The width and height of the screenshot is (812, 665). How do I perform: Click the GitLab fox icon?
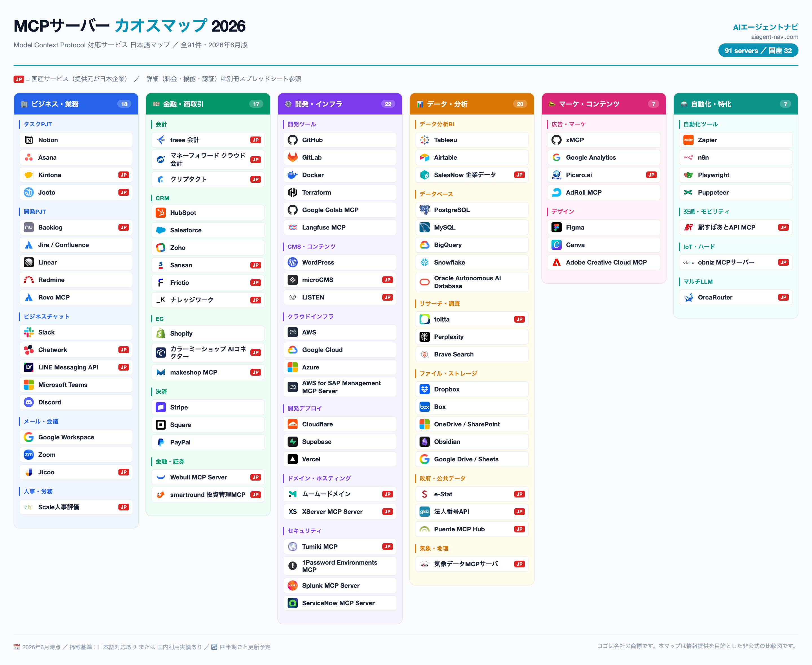pos(293,157)
